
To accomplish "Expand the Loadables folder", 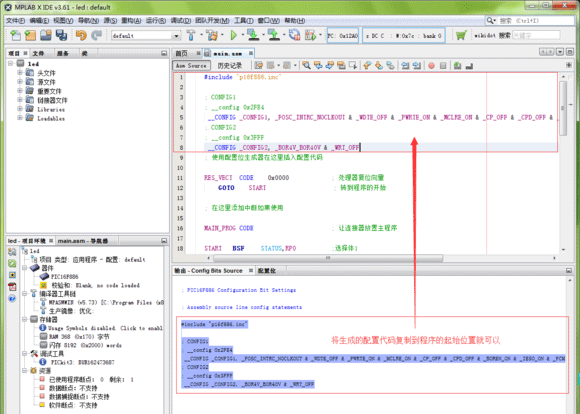I will [x=20, y=118].
